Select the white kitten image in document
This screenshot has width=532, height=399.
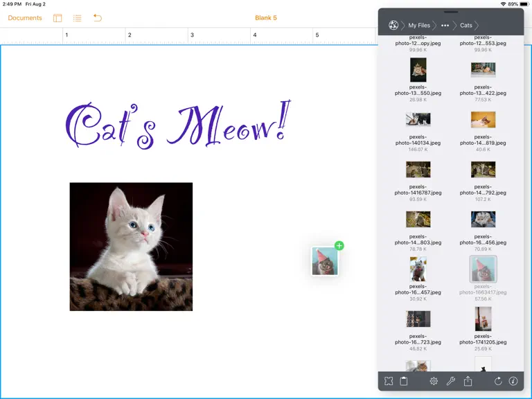tap(131, 247)
